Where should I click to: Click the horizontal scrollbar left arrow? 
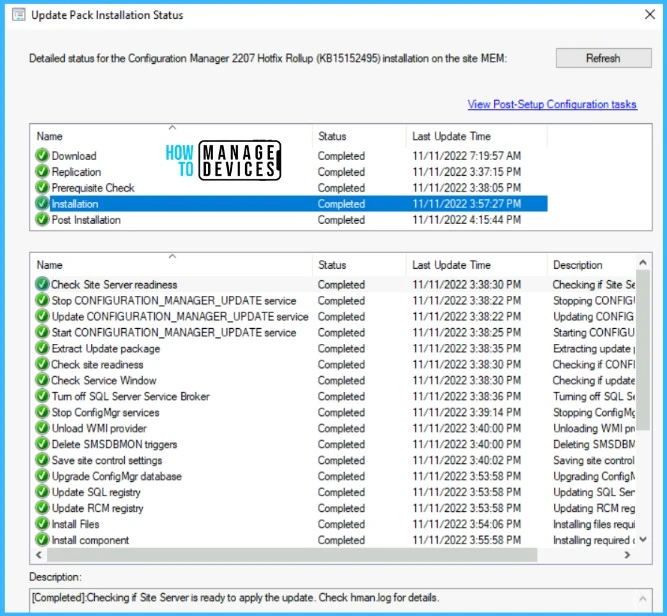click(39, 554)
